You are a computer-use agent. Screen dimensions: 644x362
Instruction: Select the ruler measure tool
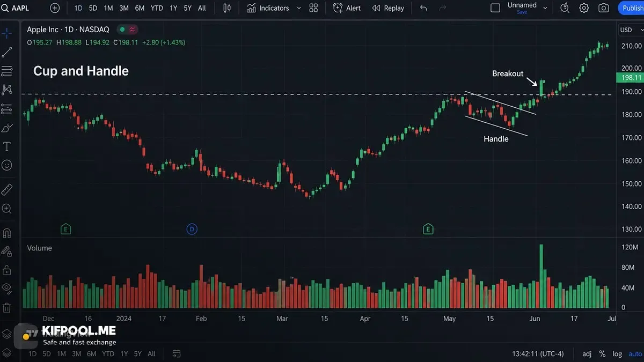(x=7, y=189)
